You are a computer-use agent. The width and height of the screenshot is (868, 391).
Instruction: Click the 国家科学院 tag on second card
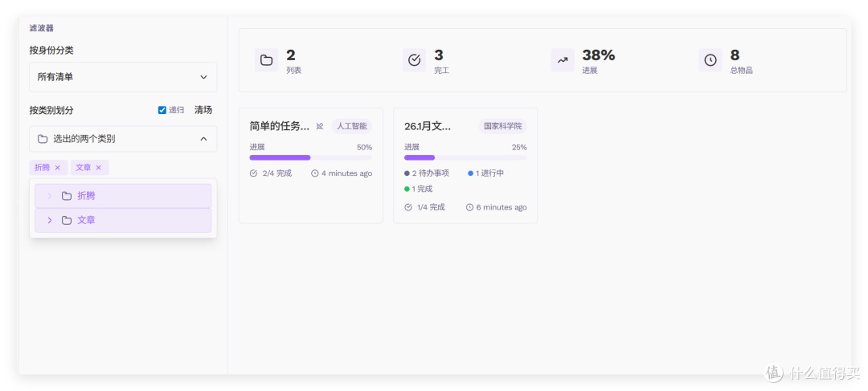pyautogui.click(x=502, y=126)
